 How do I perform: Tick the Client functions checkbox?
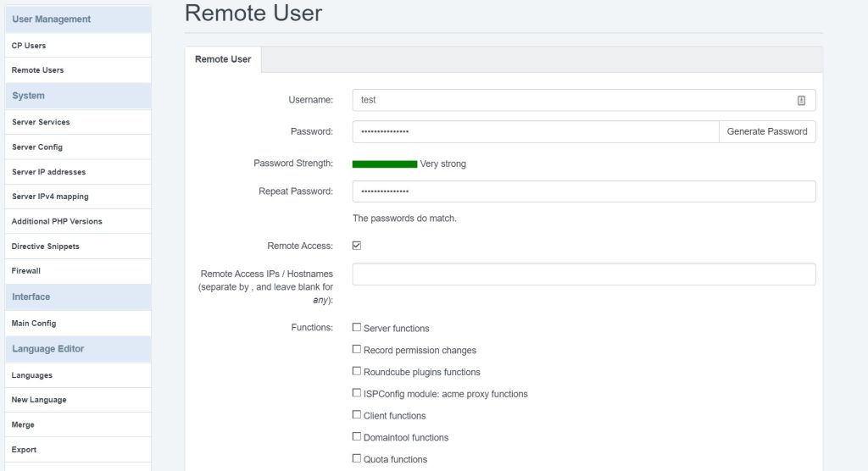pos(357,415)
